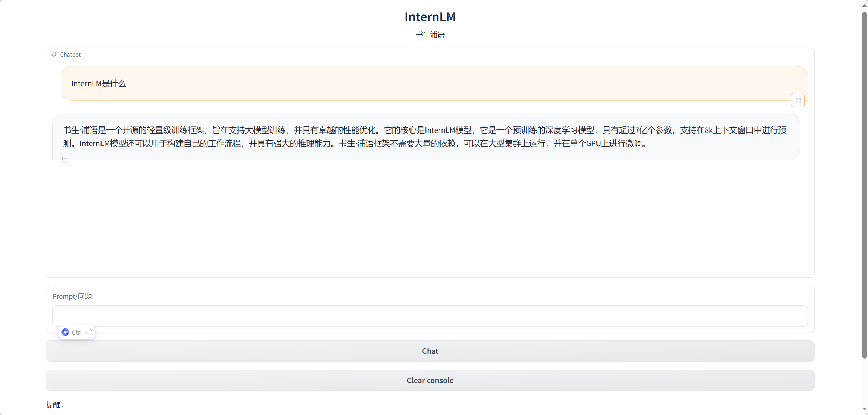
Task: Click the 'Chatbot' label text
Action: [70, 55]
